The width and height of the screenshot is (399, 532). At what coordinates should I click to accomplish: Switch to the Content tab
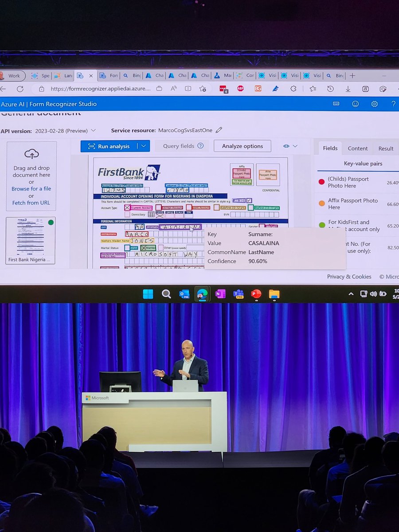coord(357,149)
